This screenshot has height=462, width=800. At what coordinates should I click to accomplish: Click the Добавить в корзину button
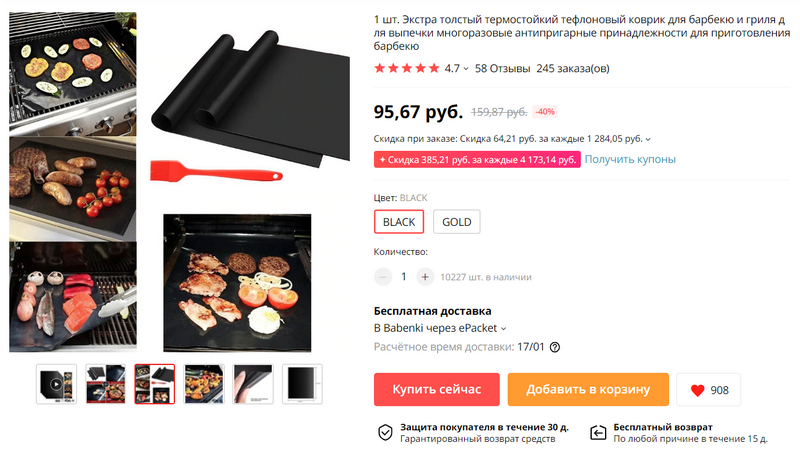[588, 390]
